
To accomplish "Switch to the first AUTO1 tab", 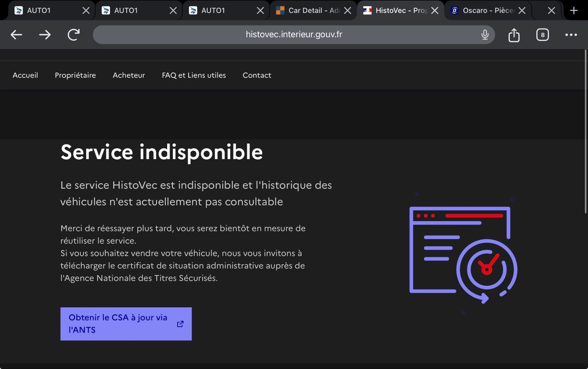I will 44,10.
